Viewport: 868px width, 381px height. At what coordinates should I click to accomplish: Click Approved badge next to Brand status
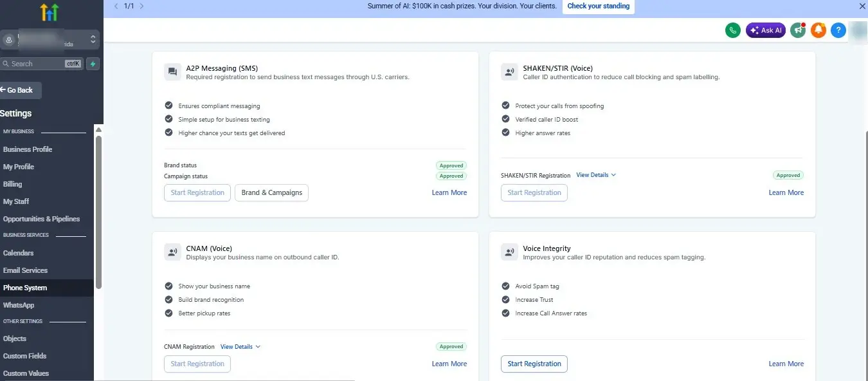451,165
